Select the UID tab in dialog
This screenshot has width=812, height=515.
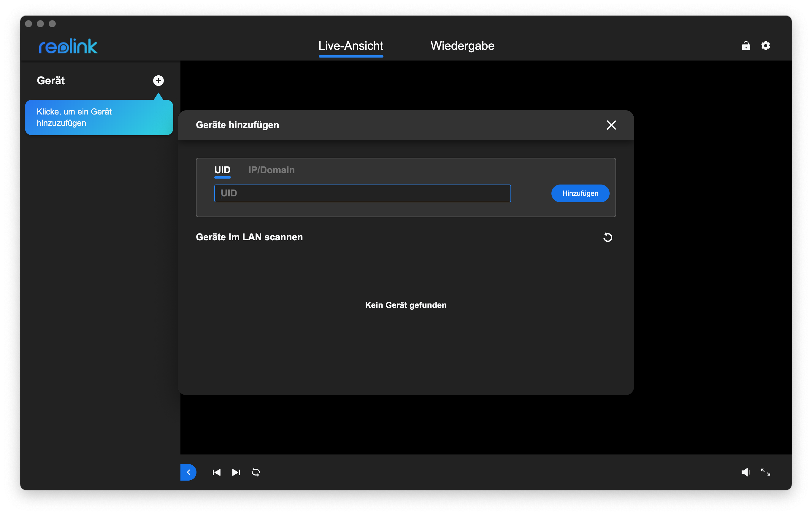point(222,170)
